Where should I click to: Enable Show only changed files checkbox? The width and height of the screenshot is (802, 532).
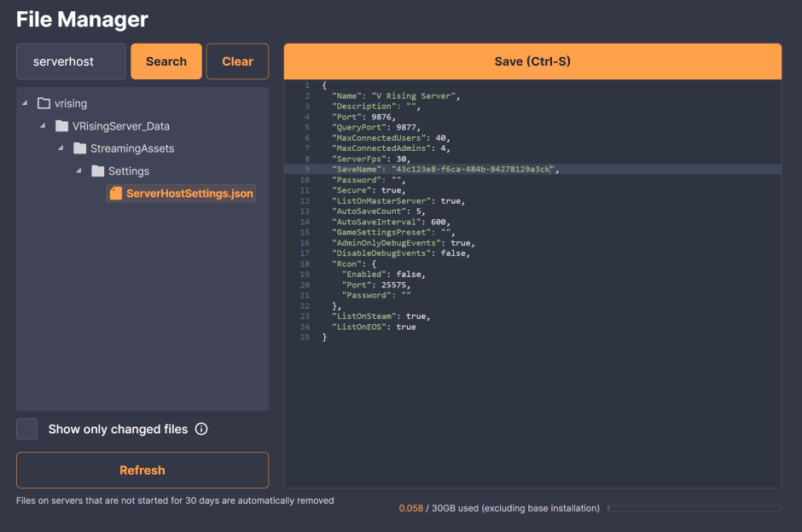point(27,429)
